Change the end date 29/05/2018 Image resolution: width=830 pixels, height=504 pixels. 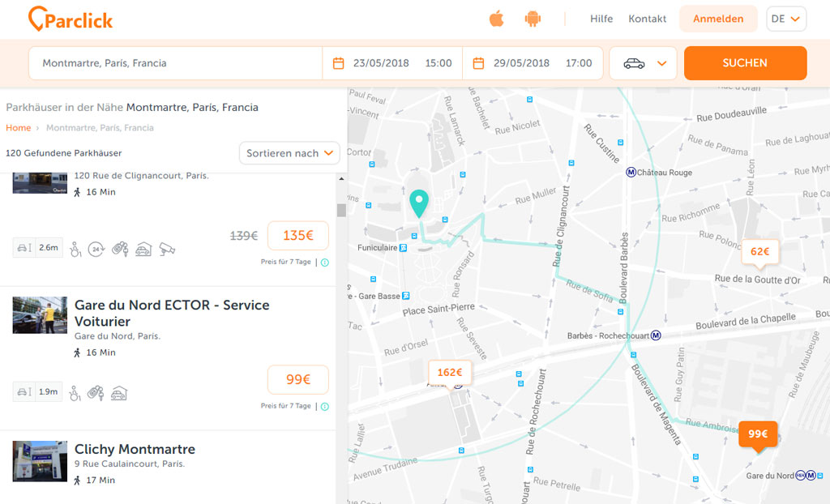click(x=521, y=63)
